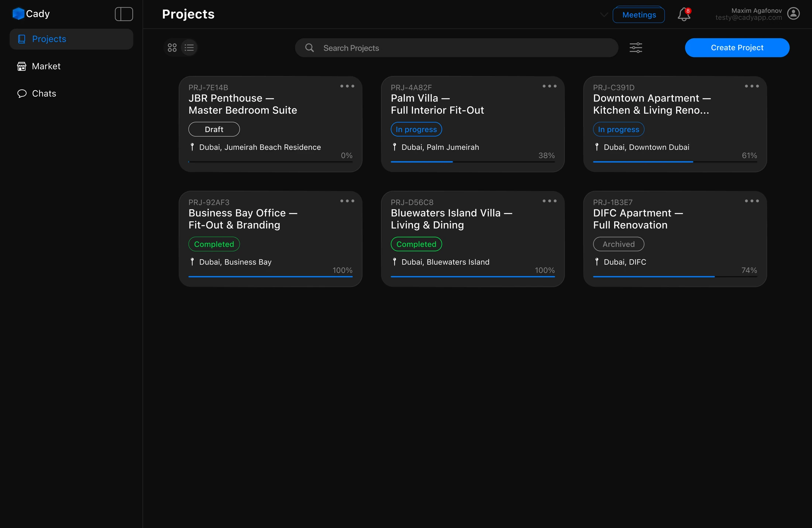Click Bluewaters Island Completed badge

tap(416, 244)
